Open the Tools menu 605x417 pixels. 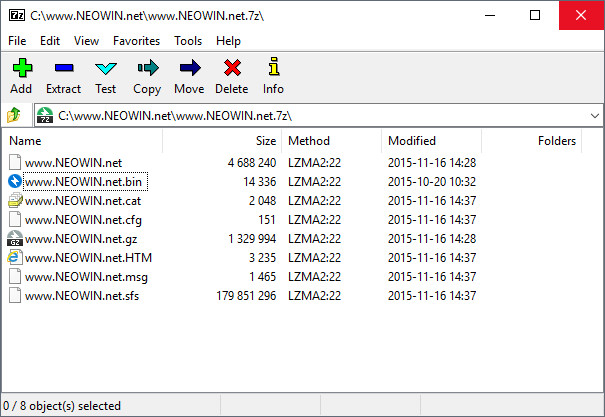[x=188, y=41]
